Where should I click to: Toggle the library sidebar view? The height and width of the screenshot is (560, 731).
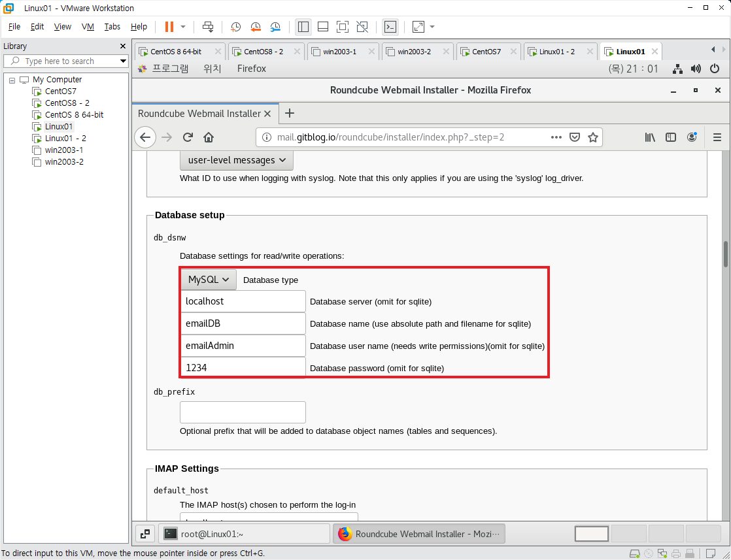click(x=303, y=27)
